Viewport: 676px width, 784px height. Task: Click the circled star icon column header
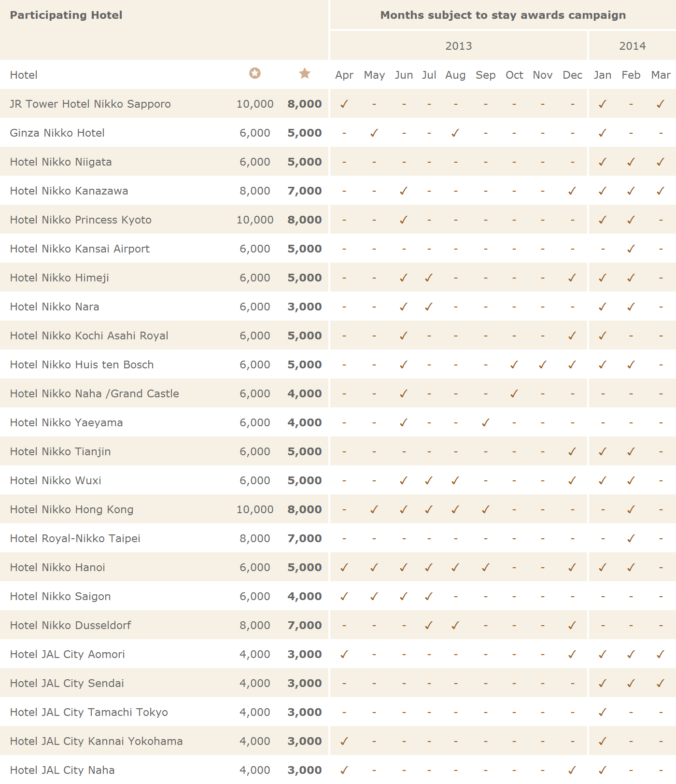pyautogui.click(x=255, y=73)
